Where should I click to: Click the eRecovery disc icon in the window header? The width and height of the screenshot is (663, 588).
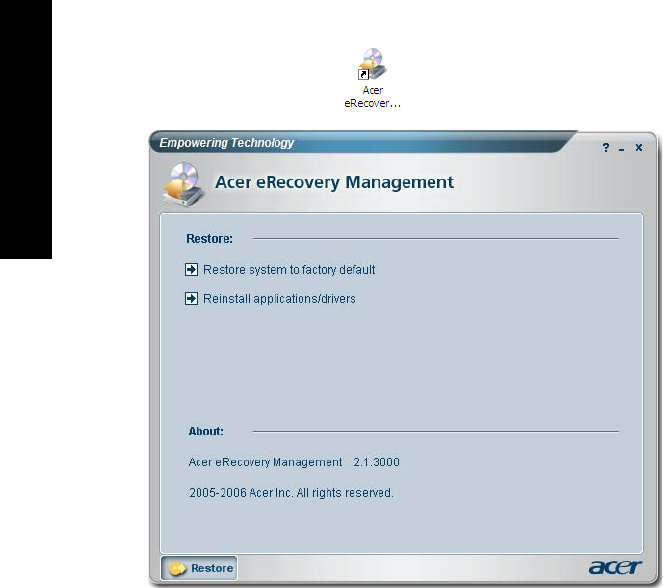(184, 184)
